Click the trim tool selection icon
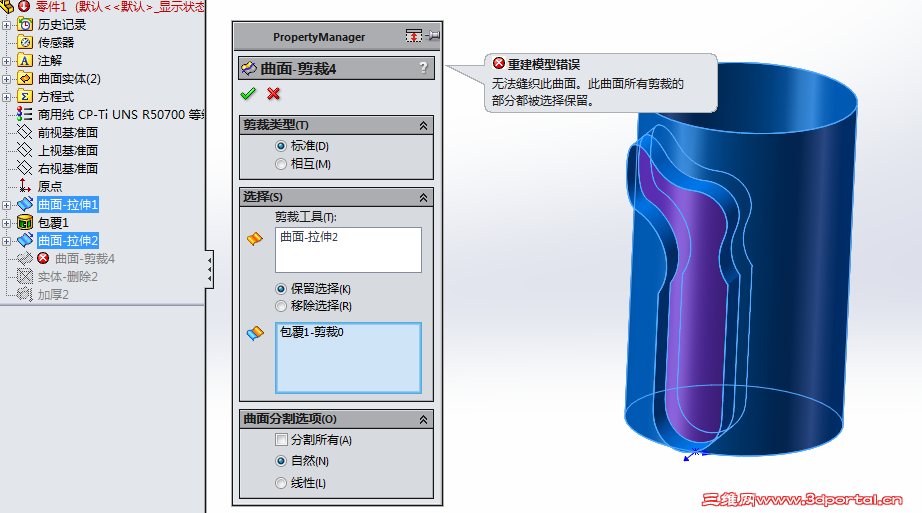The height and width of the screenshot is (513, 922). [x=255, y=239]
